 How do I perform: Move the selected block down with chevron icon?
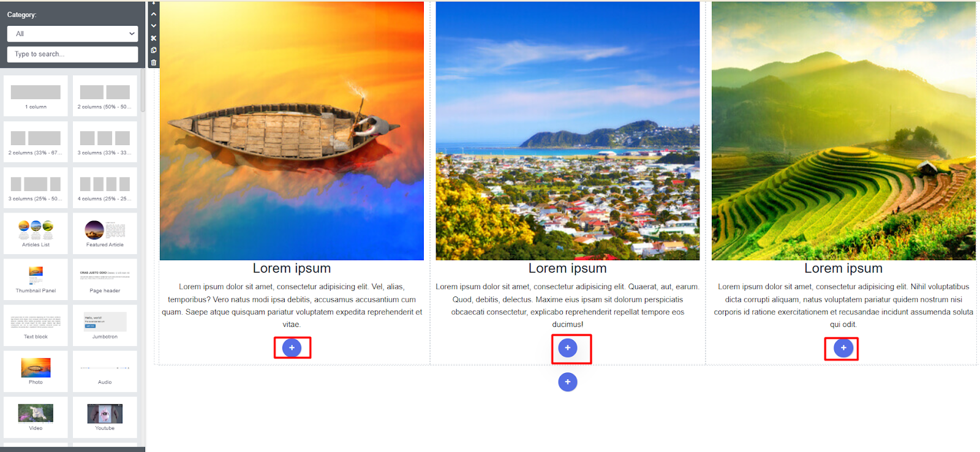153,26
